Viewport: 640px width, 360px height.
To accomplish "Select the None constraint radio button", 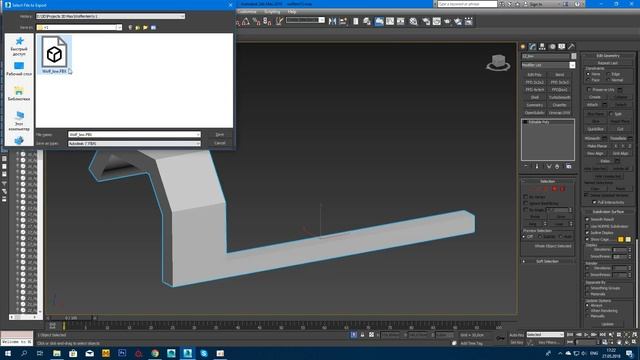I will click(588, 74).
